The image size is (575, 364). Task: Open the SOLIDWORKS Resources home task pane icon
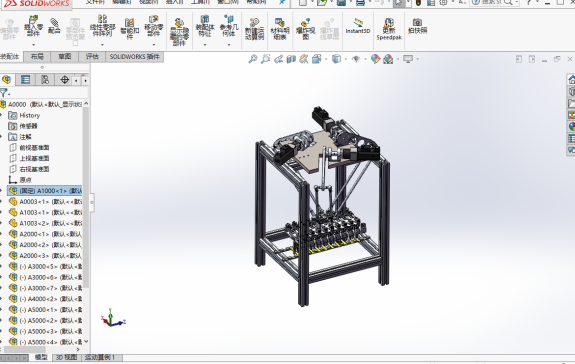[571, 79]
